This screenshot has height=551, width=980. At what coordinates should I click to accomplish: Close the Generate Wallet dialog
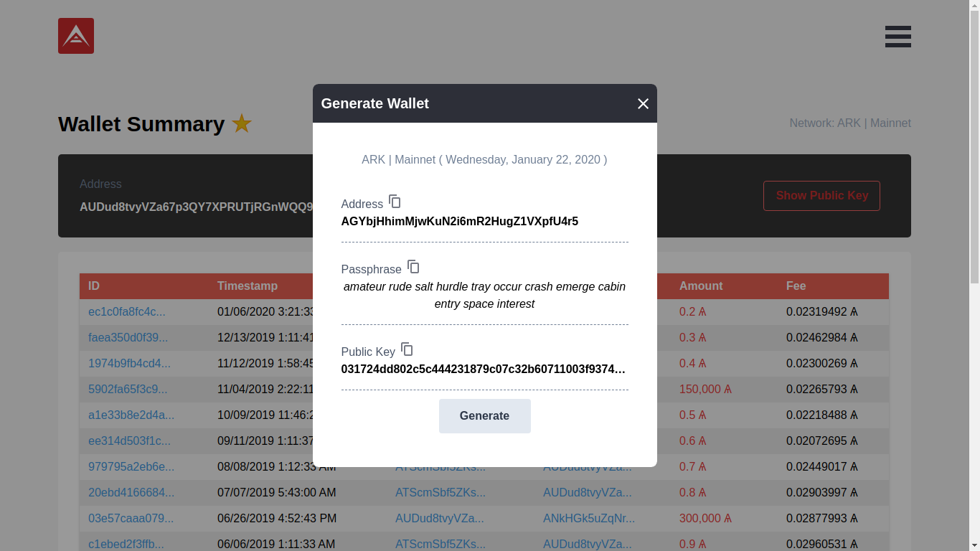(x=643, y=103)
